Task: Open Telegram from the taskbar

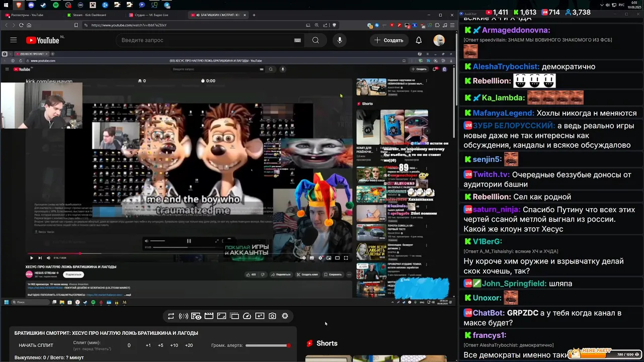Action: coord(167,5)
